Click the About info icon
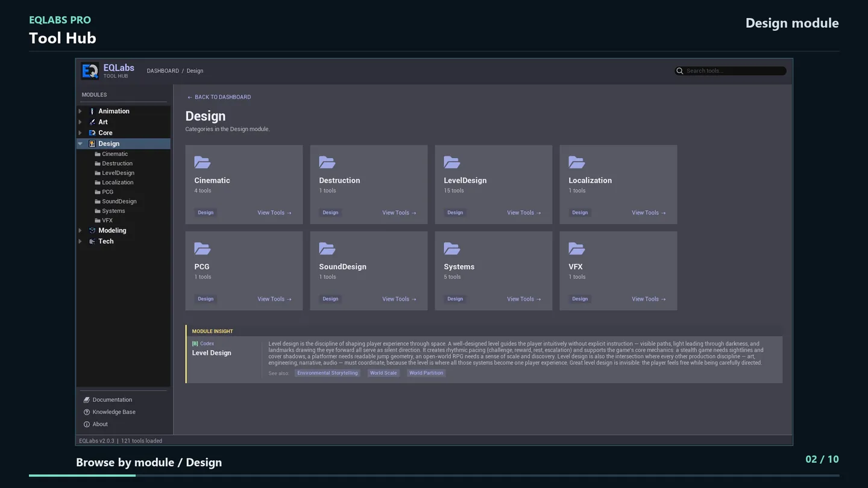868x488 pixels. (x=87, y=424)
